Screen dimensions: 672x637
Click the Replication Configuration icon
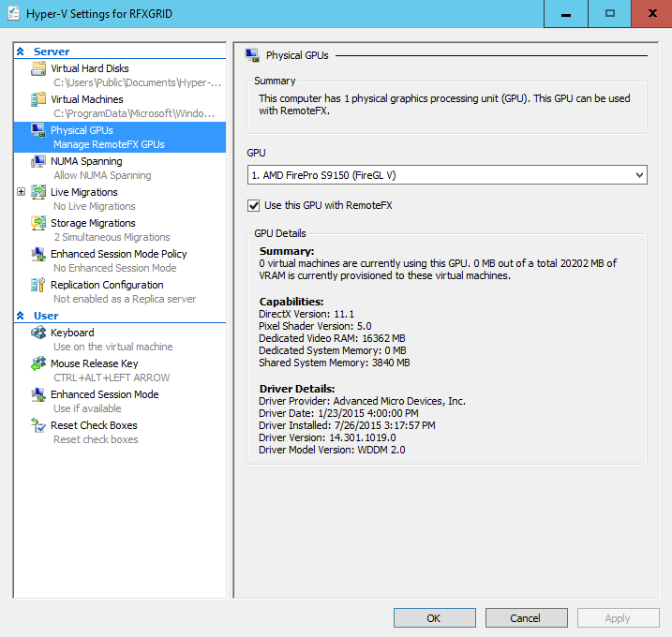(38, 285)
